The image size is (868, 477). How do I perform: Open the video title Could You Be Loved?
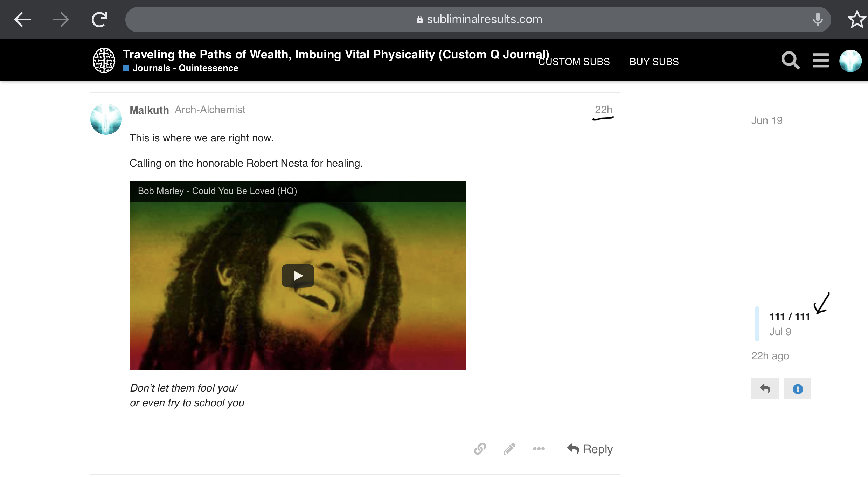coord(217,191)
